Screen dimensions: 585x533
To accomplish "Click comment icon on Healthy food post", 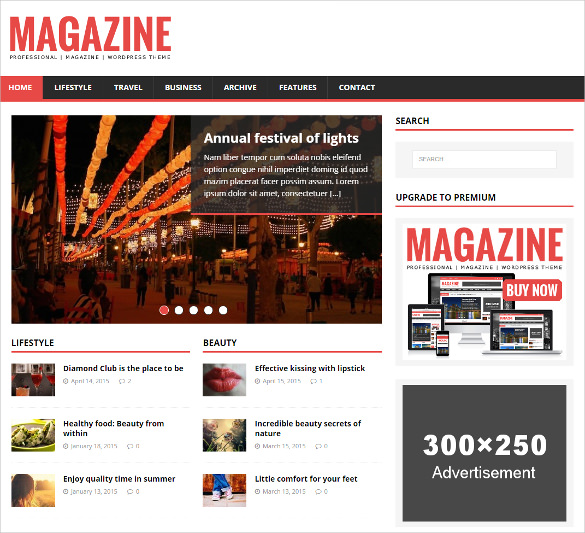I will pyautogui.click(x=130, y=446).
